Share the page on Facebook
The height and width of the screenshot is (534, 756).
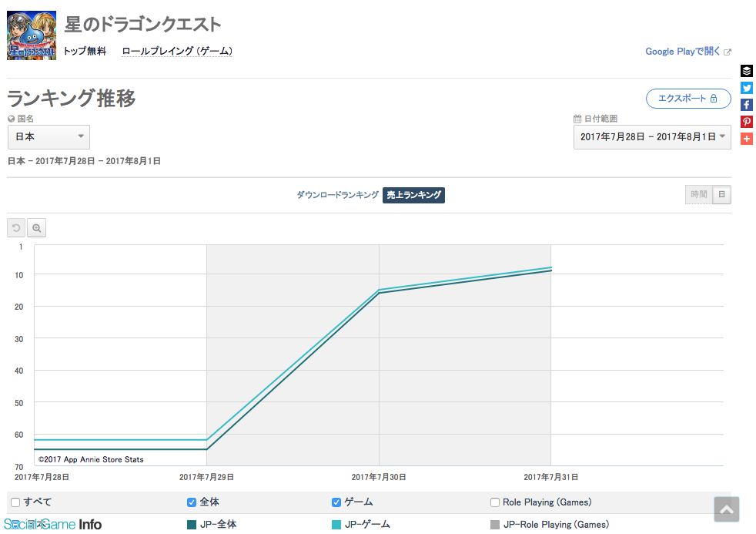(x=746, y=105)
